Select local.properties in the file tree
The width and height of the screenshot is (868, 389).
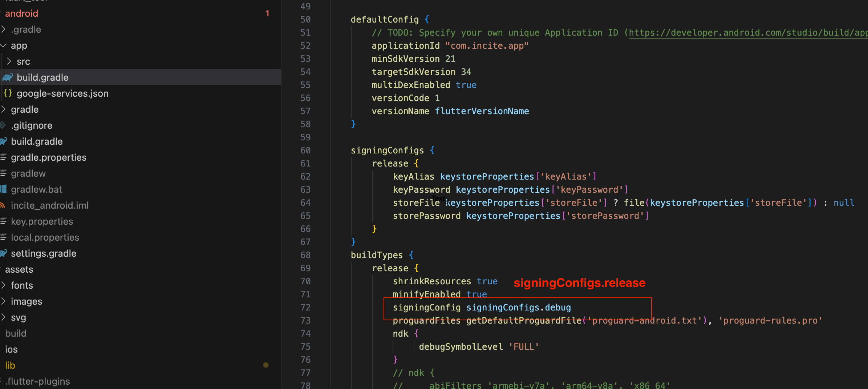(45, 237)
